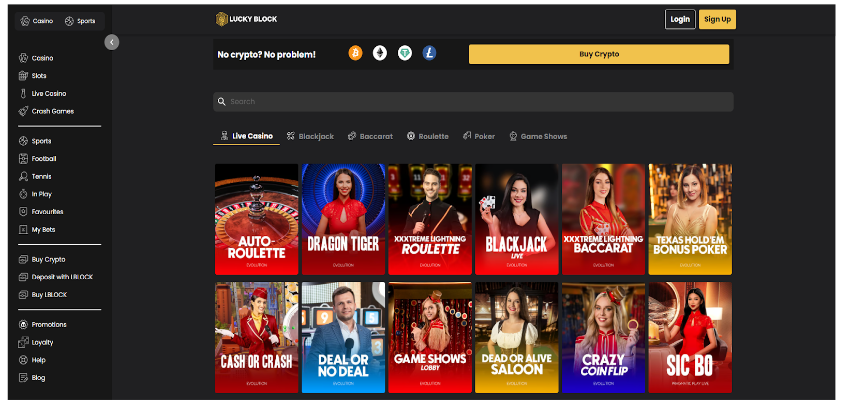Image resolution: width=851 pixels, height=402 pixels.
Task: Open Dead or Alive Saloon game
Action: (517, 337)
